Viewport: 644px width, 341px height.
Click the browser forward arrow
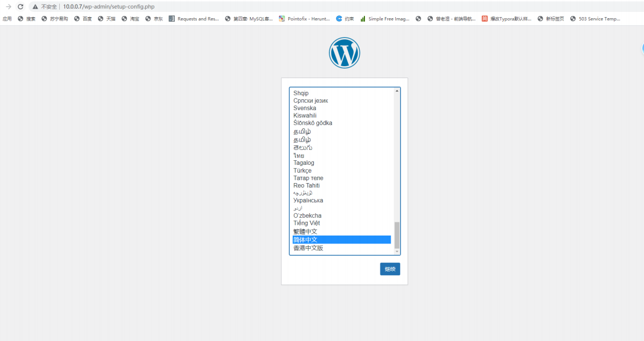click(x=8, y=7)
